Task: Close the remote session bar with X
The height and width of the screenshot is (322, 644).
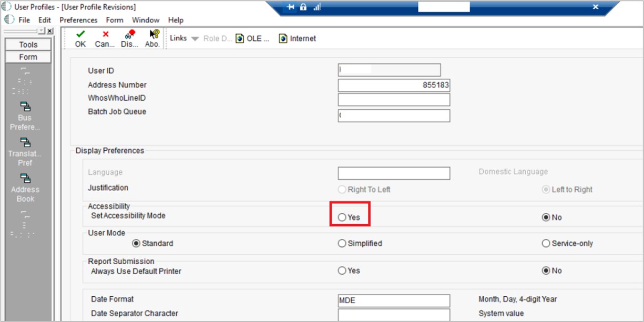Action: (x=596, y=7)
